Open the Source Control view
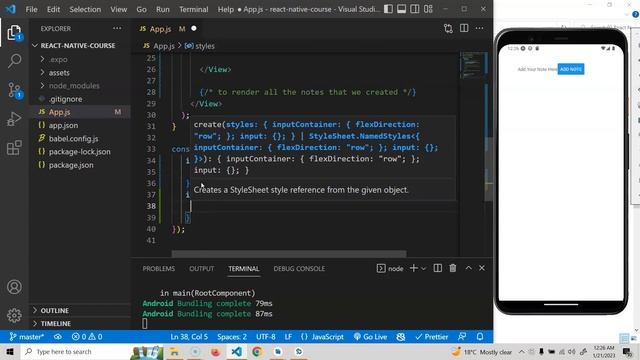The height and width of the screenshot is (360, 640). [14, 90]
